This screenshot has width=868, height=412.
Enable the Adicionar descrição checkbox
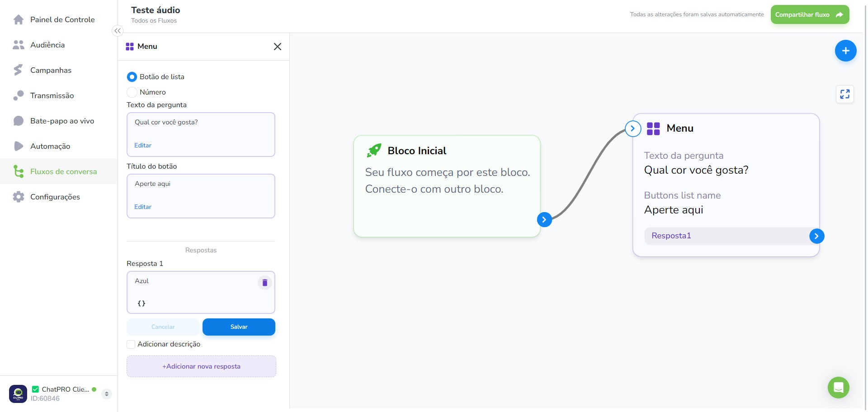pyautogui.click(x=131, y=344)
